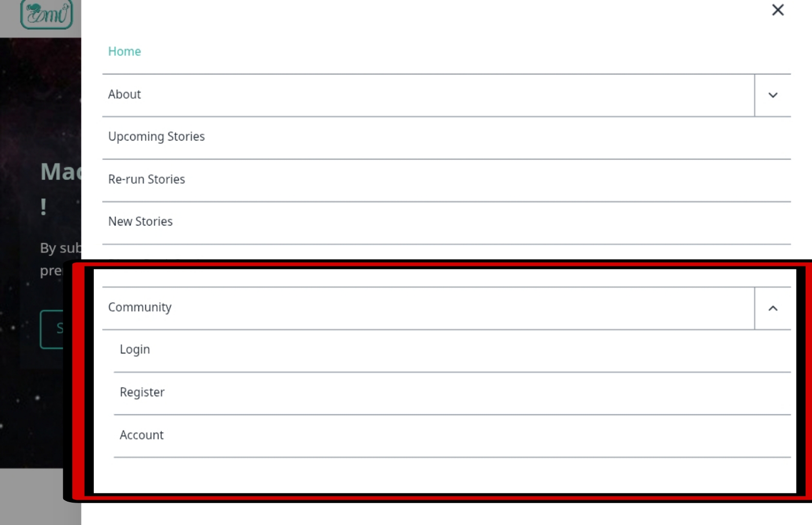Click the Community menu label
Image resolution: width=812 pixels, height=525 pixels.
(x=140, y=308)
